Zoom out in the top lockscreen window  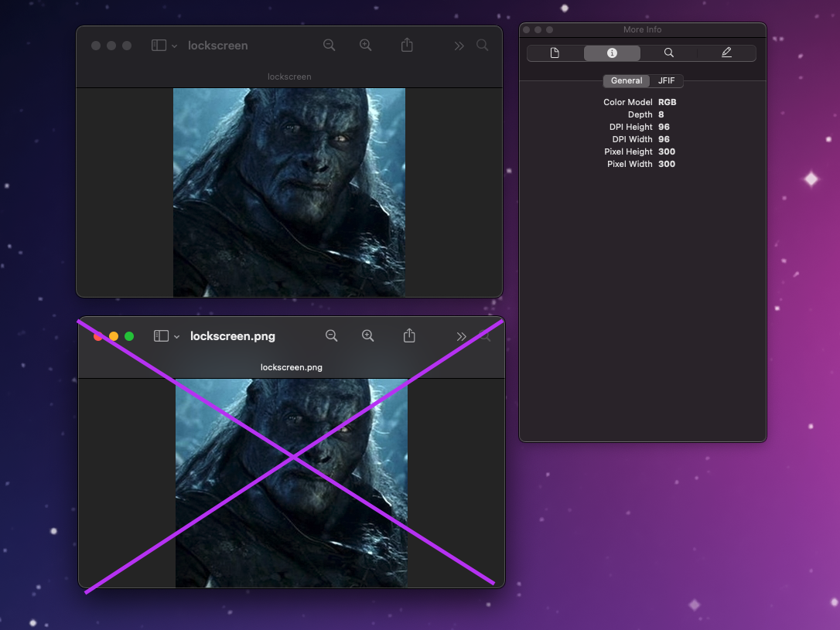[329, 46]
